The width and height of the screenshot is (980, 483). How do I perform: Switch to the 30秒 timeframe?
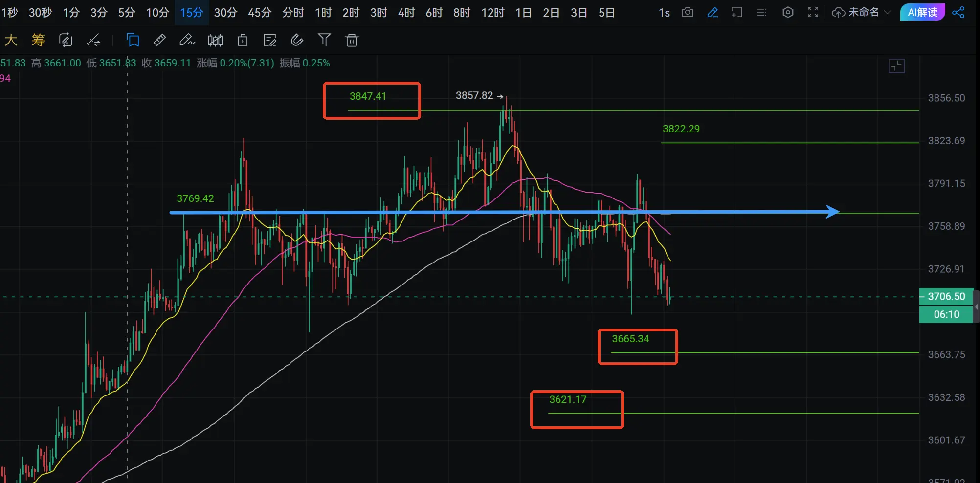[40, 12]
